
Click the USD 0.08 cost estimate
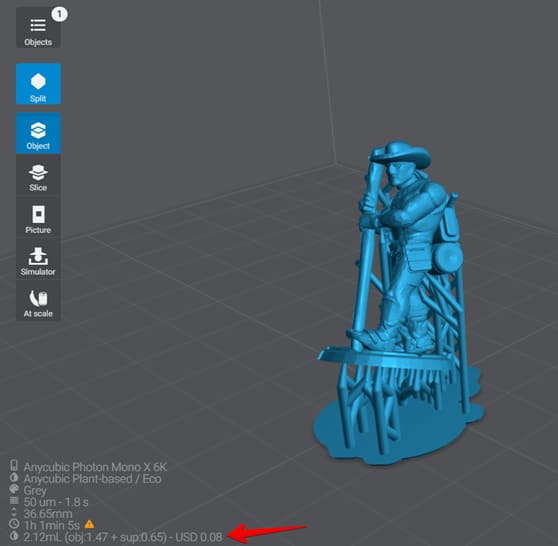click(199, 537)
